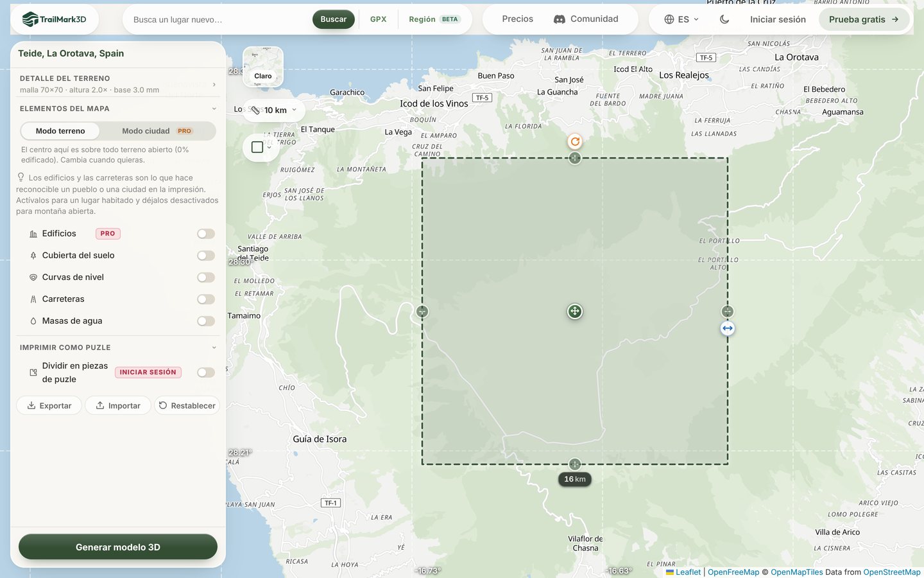Open selection shape dropdown arrow

pos(269,147)
